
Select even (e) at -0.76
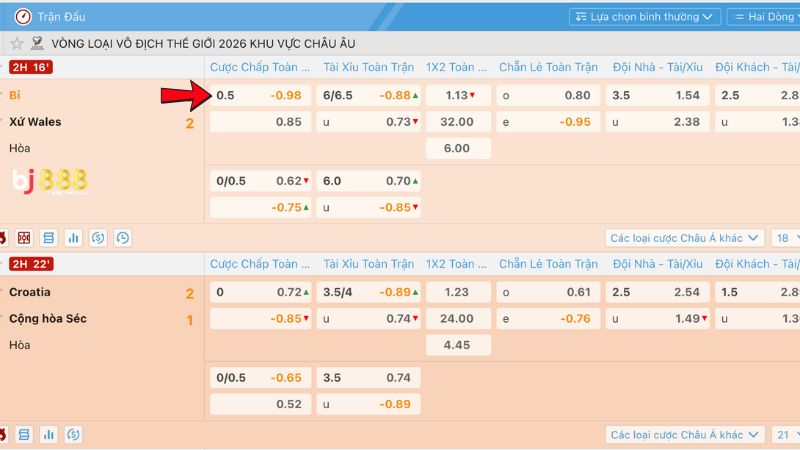(548, 319)
